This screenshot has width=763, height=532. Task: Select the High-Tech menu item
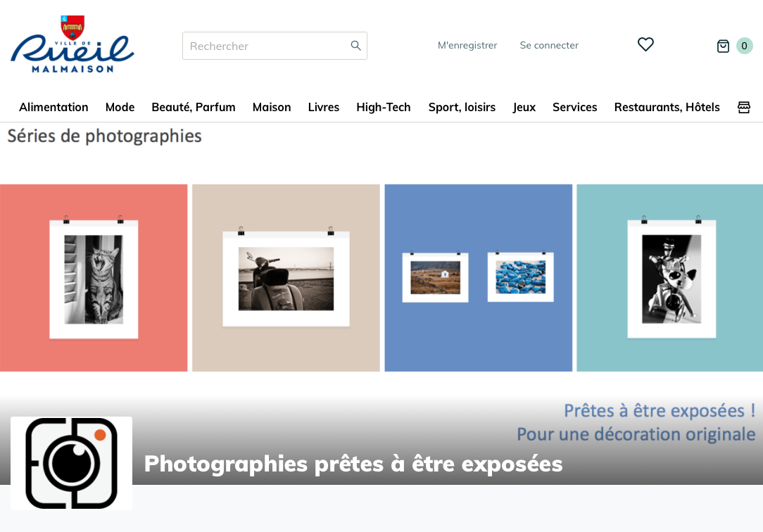(x=384, y=107)
